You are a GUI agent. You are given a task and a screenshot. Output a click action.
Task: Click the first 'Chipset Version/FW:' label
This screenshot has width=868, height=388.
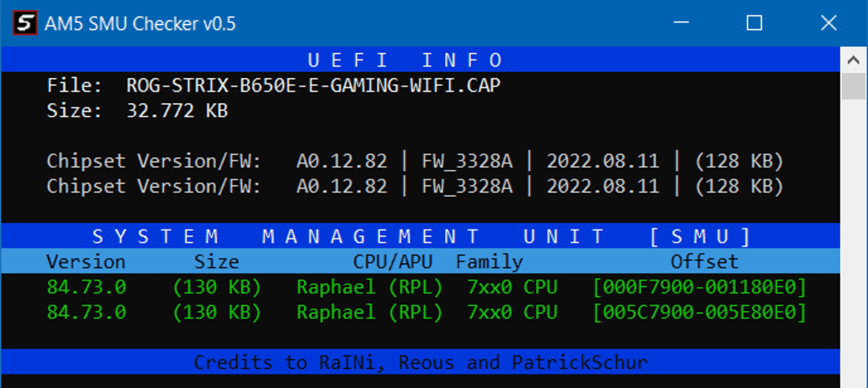click(154, 161)
